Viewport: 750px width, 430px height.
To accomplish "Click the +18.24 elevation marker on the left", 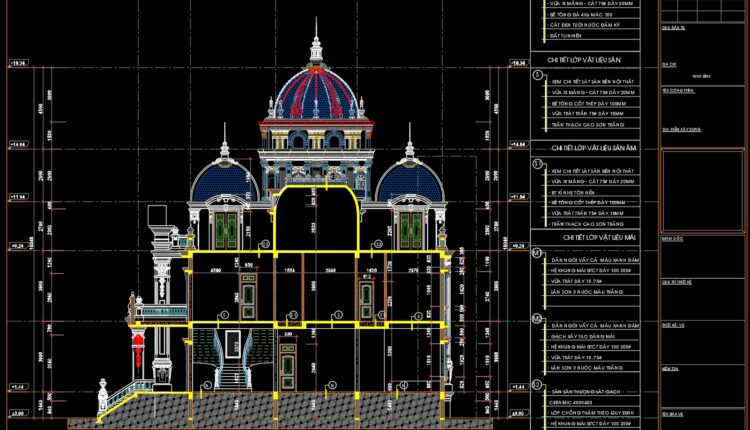I will pos(19,63).
